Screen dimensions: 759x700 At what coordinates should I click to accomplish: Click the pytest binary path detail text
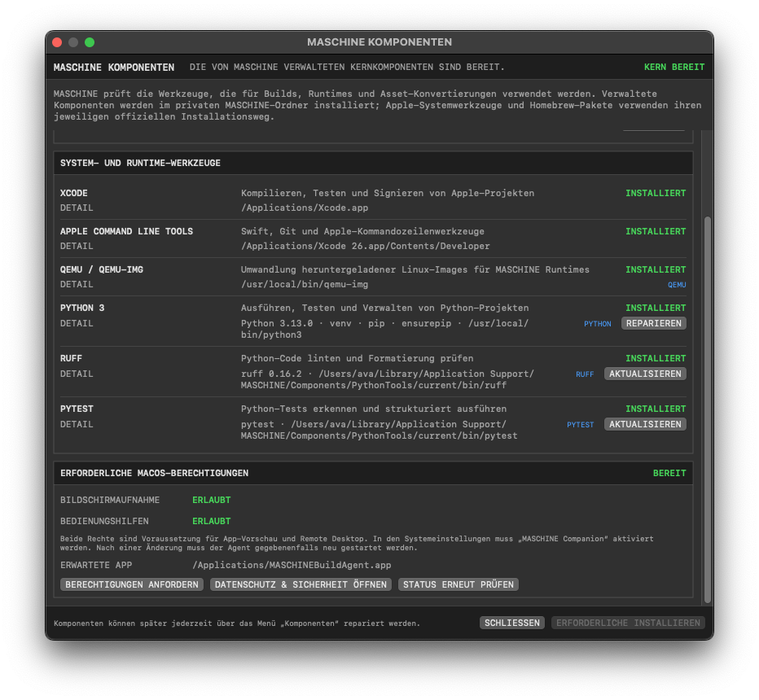click(x=379, y=430)
